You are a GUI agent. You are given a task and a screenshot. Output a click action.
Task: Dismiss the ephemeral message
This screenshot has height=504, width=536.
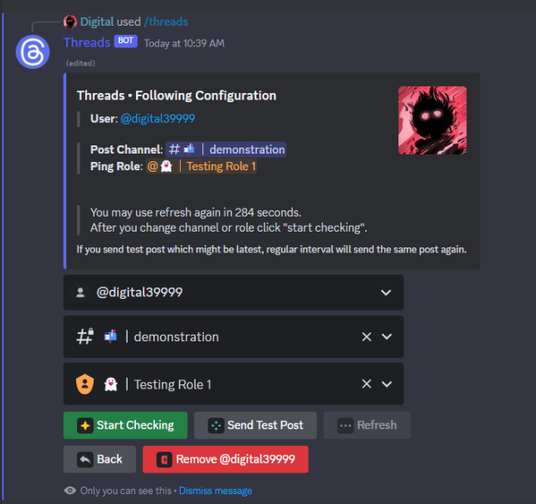(215, 491)
